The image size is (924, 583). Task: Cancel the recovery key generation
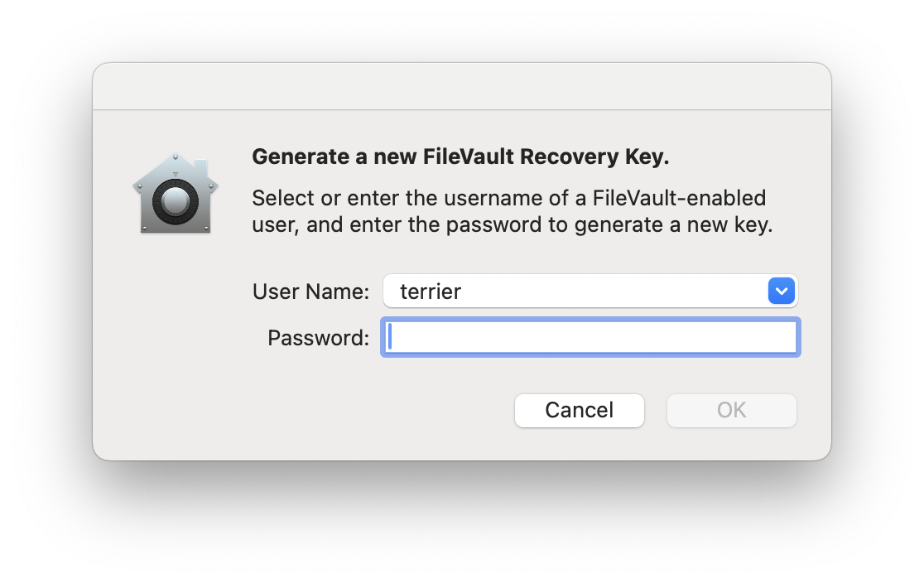click(x=579, y=410)
